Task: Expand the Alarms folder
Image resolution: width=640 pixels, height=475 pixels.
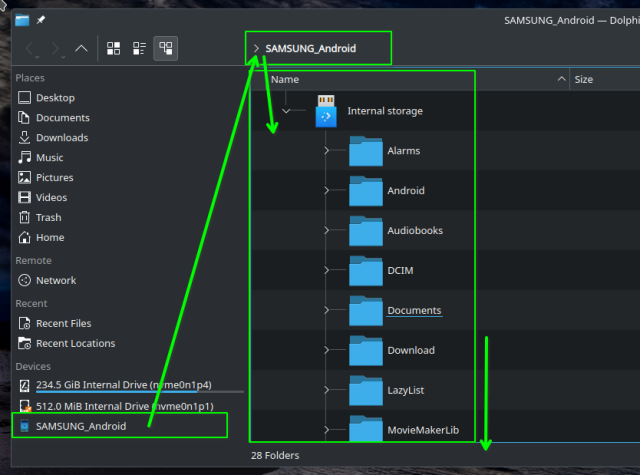Action: tap(326, 151)
